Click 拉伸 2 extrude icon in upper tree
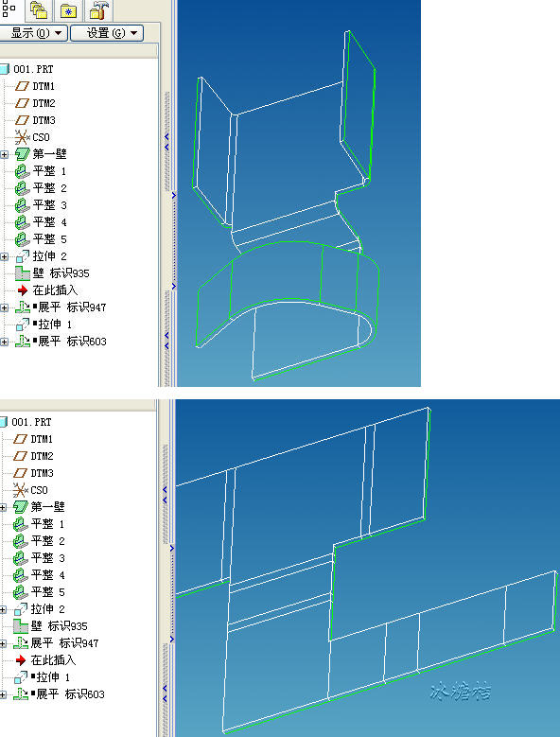Screen dimensions: 560x737 [22, 256]
